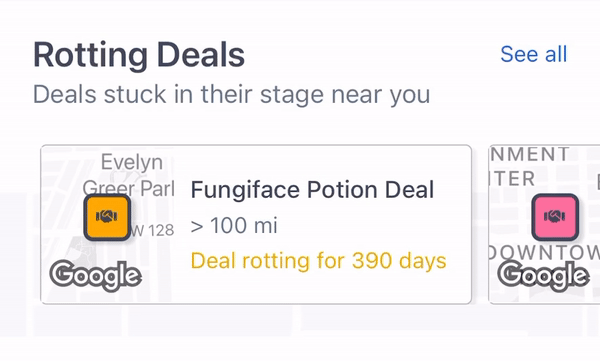Screen dimensions: 600x363
Task: Click the Google logo in the first card
Action: coord(96,275)
